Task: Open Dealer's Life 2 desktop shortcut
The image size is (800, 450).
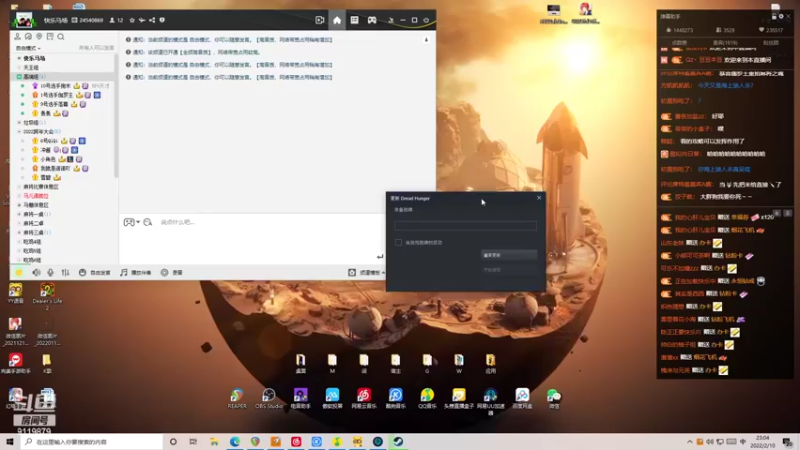Action: 47,297
